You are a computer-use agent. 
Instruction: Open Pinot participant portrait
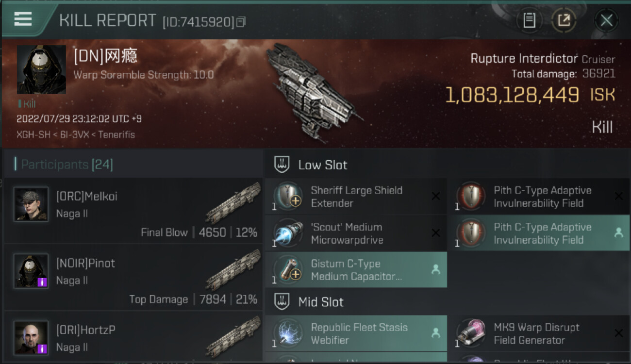(31, 271)
